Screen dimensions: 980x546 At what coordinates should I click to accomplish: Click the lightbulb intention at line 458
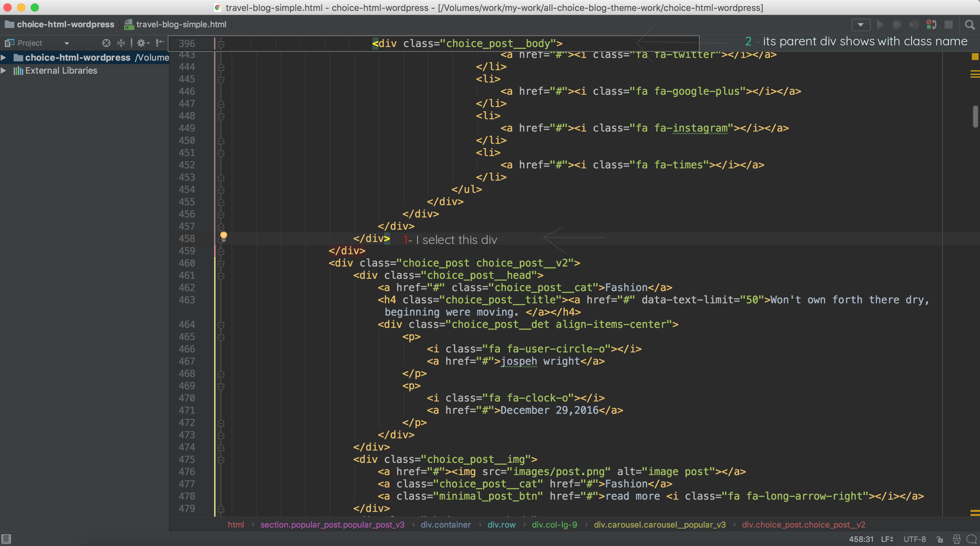click(224, 236)
